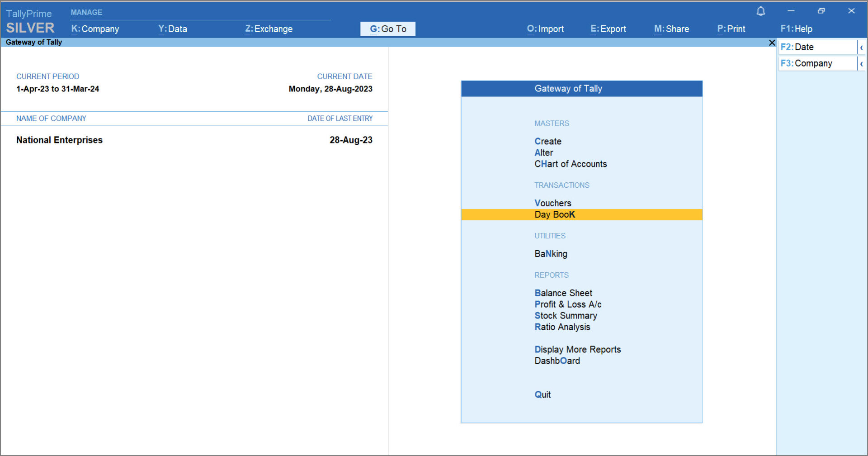The width and height of the screenshot is (868, 456).
Task: Open the Y: Data menu
Action: [x=172, y=29]
